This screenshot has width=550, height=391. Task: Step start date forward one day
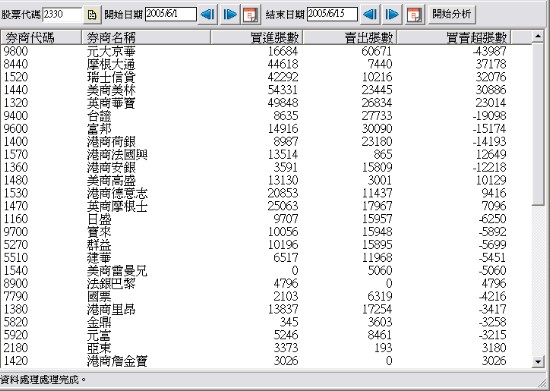[x=230, y=15]
